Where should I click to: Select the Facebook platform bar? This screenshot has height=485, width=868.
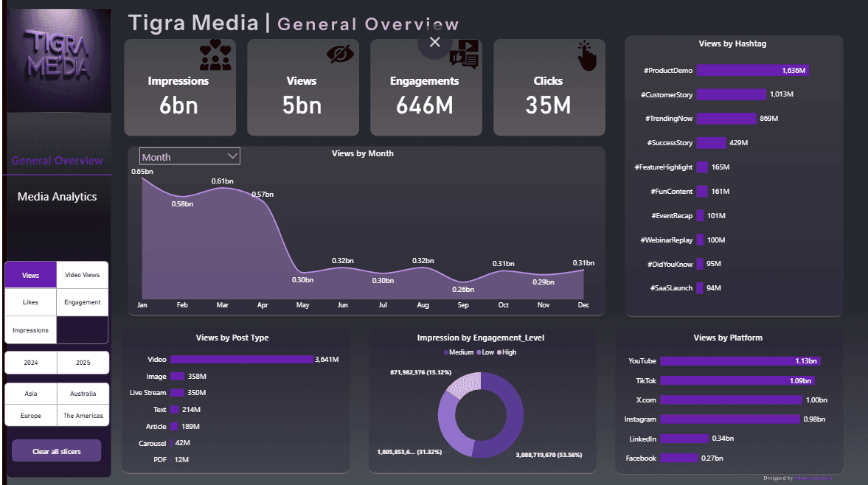click(x=679, y=458)
